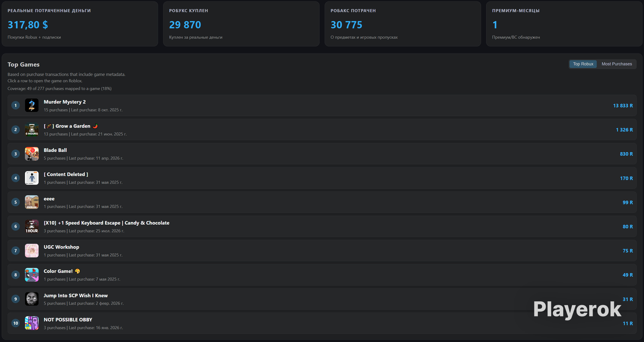
Task: Open the Color Game! icon
Action: (x=32, y=275)
